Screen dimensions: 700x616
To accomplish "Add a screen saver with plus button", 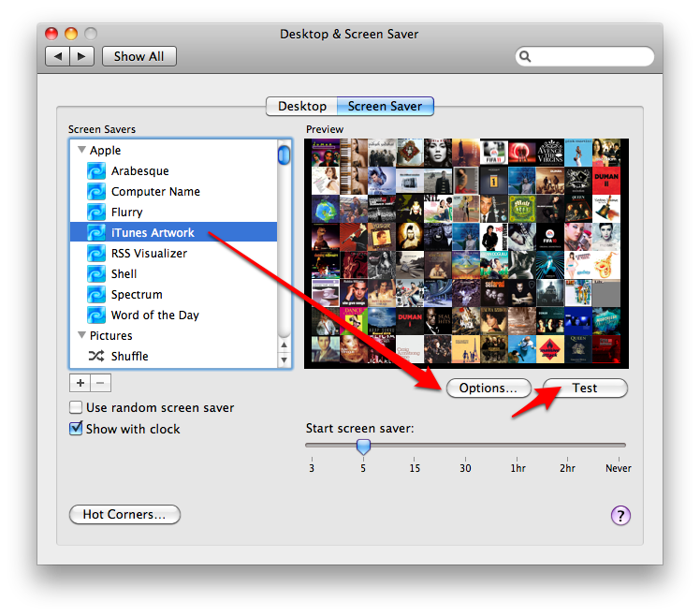I will click(x=80, y=383).
